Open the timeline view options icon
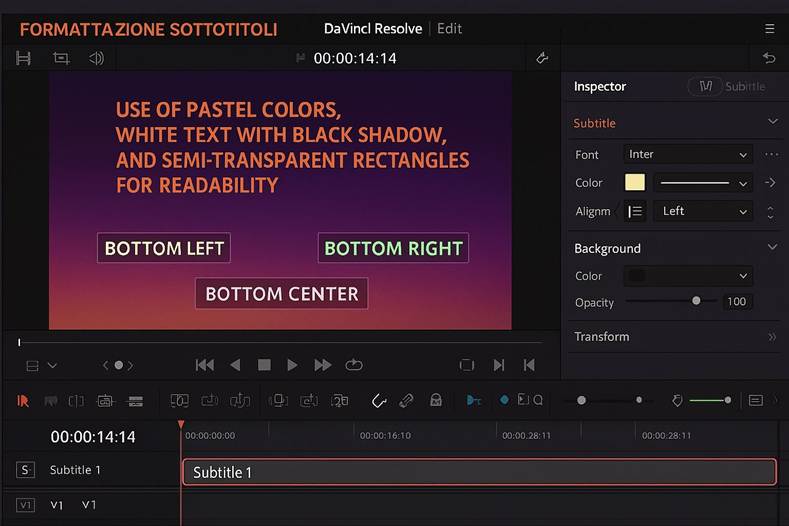Image resolution: width=789 pixels, height=526 pixels. (x=755, y=400)
